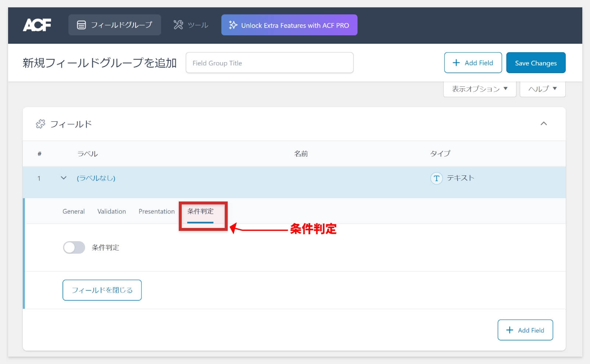Click the 条件判定 toggle label text
This screenshot has height=364, width=590.
(106, 247)
